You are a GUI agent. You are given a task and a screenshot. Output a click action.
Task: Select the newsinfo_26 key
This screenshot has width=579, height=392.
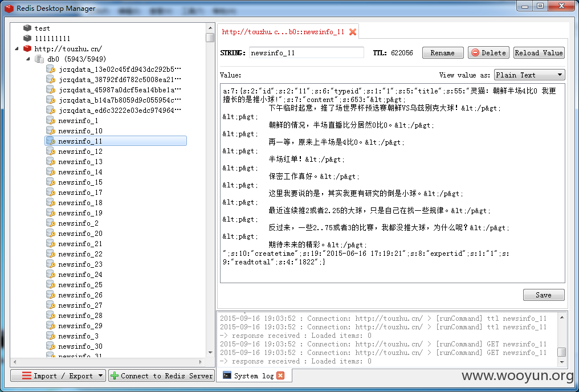tap(80, 295)
